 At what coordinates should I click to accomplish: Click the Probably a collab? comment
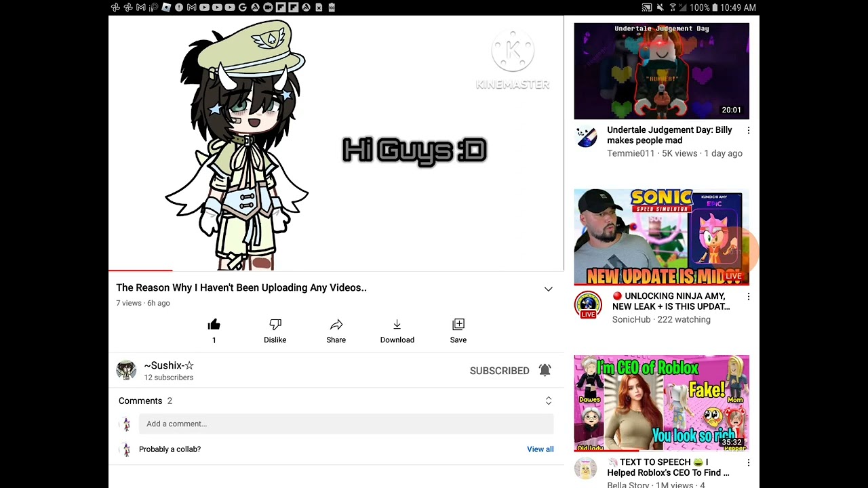(x=170, y=449)
